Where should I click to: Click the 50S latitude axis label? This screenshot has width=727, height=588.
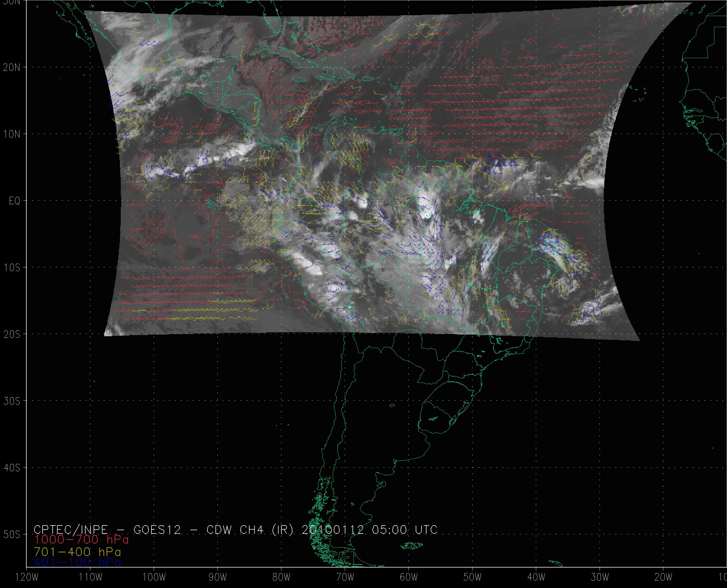pyautogui.click(x=12, y=535)
